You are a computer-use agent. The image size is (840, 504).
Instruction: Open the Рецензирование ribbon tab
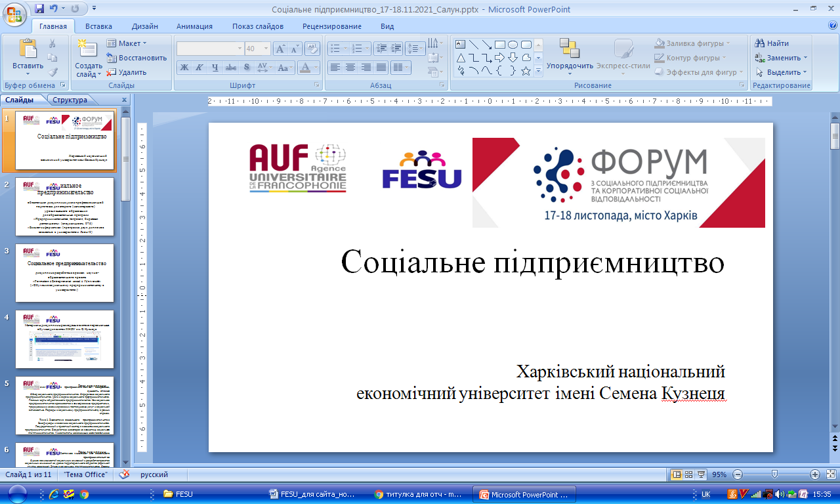[332, 26]
